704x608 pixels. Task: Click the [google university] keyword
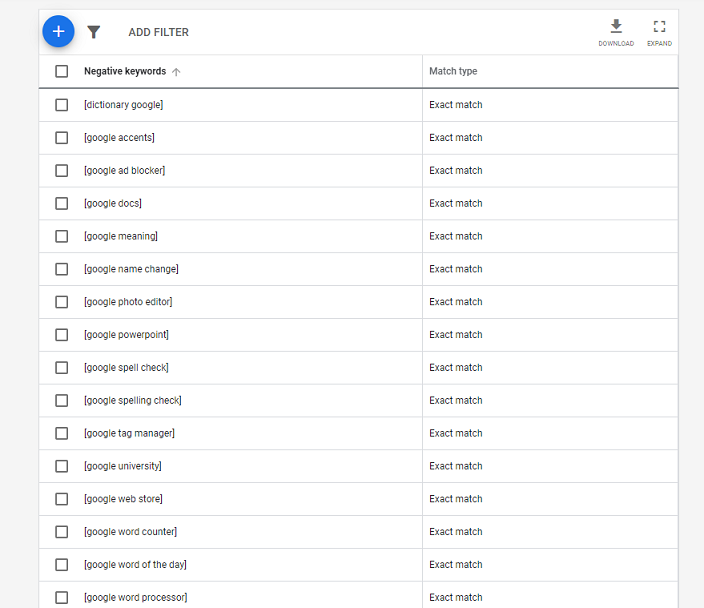coord(123,466)
